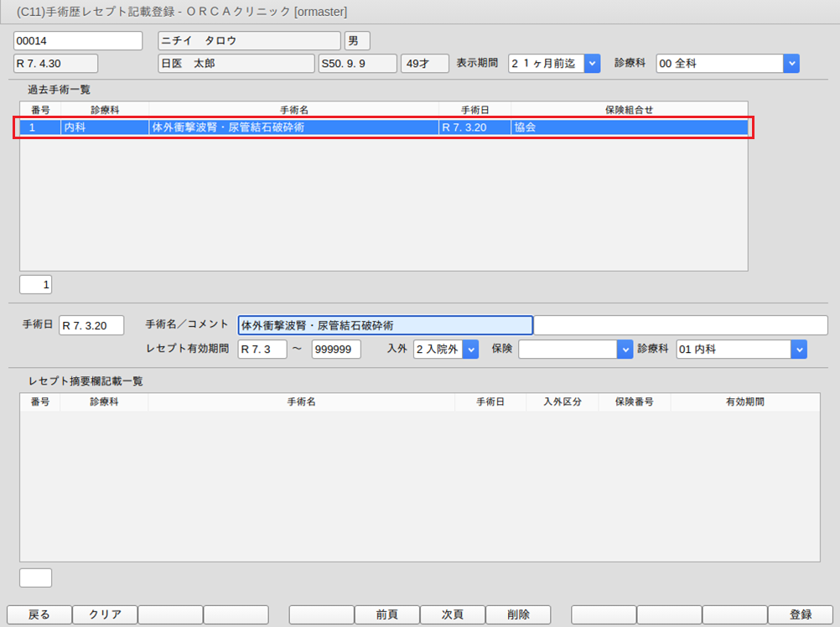
Task: Open the 表示期間 dropdown
Action: coord(592,64)
